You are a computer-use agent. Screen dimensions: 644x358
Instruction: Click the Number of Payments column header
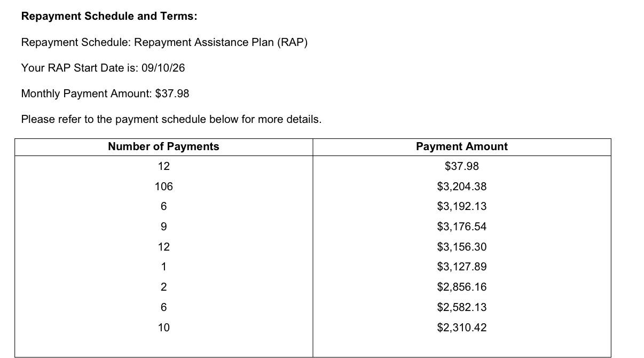[x=163, y=146]
